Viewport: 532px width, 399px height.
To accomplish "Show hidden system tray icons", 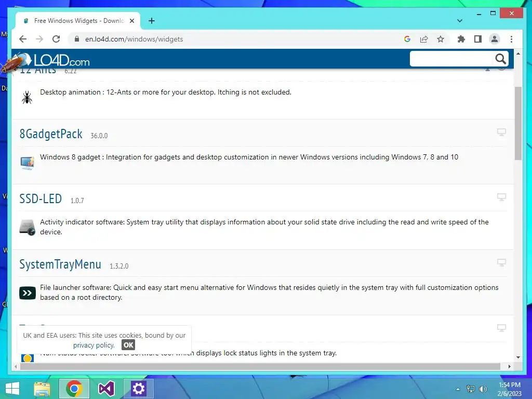I will pos(458,389).
